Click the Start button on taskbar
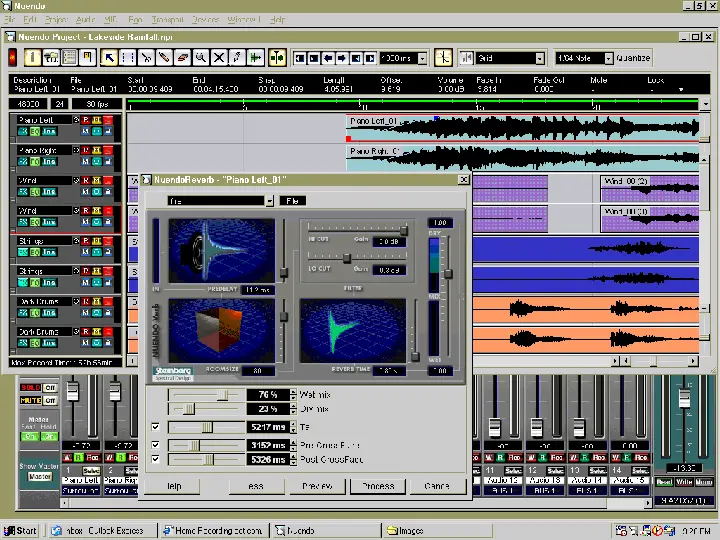The width and height of the screenshot is (720, 540). click(x=20, y=531)
